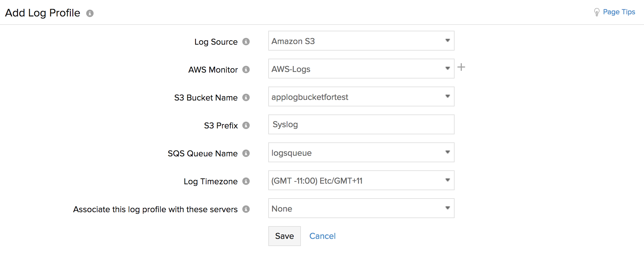The height and width of the screenshot is (255, 644).
Task: Click info icon for associated servers field
Action: click(x=246, y=209)
